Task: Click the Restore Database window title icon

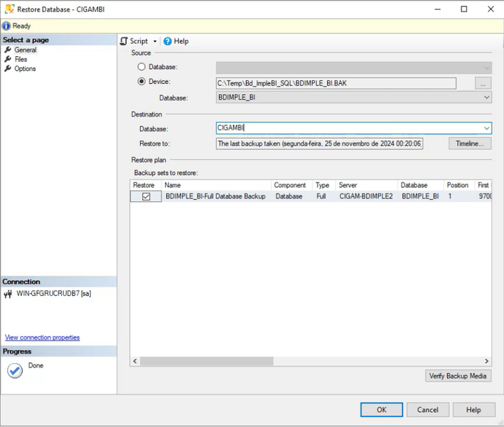Action: (x=10, y=9)
